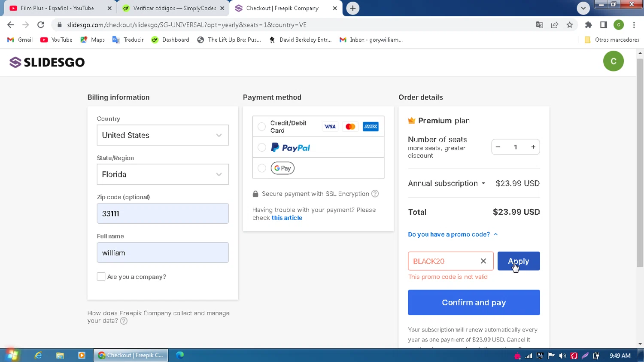Open the this article link

[x=287, y=218]
